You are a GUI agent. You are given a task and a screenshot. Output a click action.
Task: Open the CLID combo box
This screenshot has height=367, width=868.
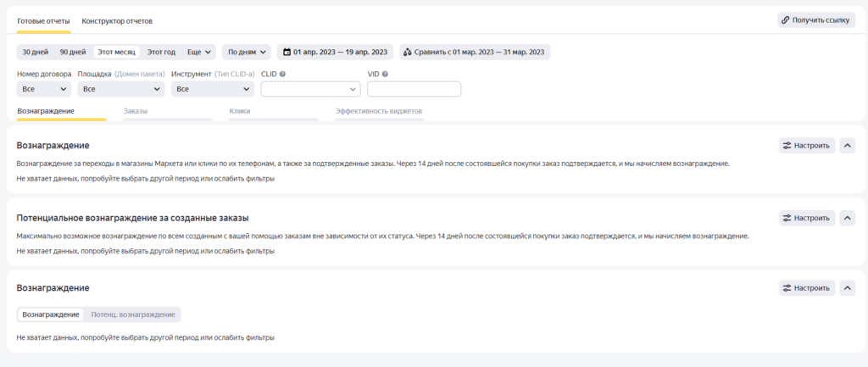[x=310, y=89]
